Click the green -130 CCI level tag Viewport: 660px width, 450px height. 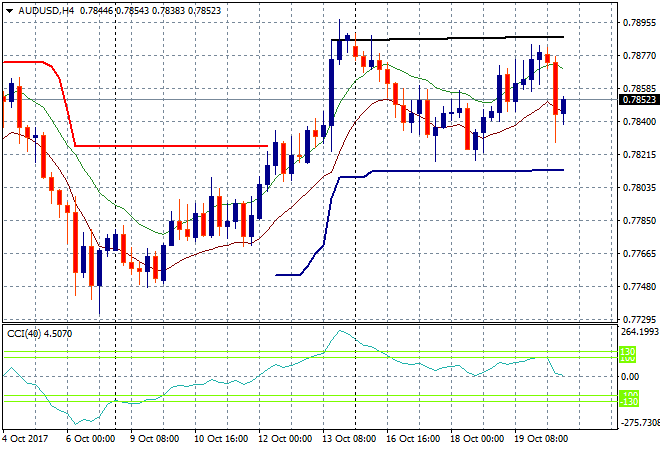pos(628,402)
